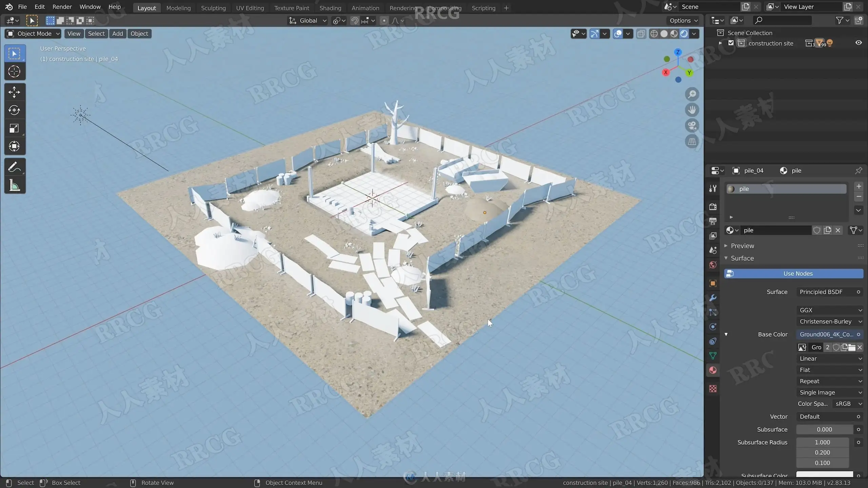Open the GGX distribution dropdown
This screenshot has height=488, width=868.
click(x=830, y=310)
